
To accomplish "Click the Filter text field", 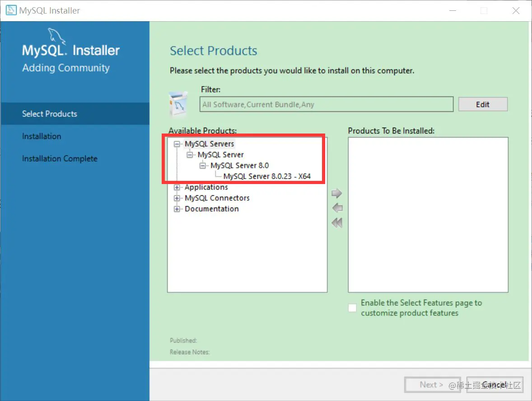I will 327,104.
